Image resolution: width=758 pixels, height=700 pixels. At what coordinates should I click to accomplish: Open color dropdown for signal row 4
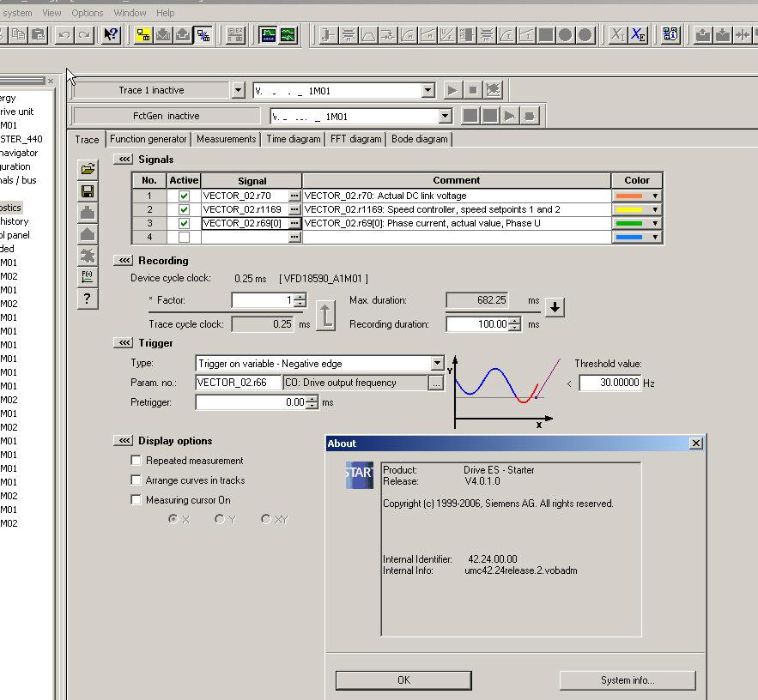click(654, 238)
